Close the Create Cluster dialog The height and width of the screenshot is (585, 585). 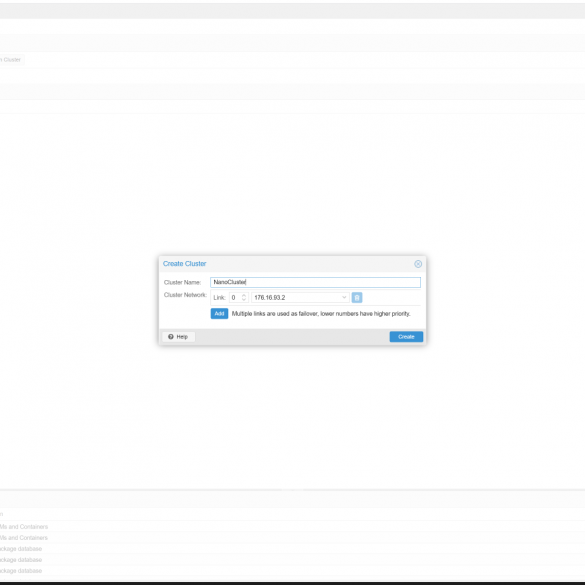418,264
